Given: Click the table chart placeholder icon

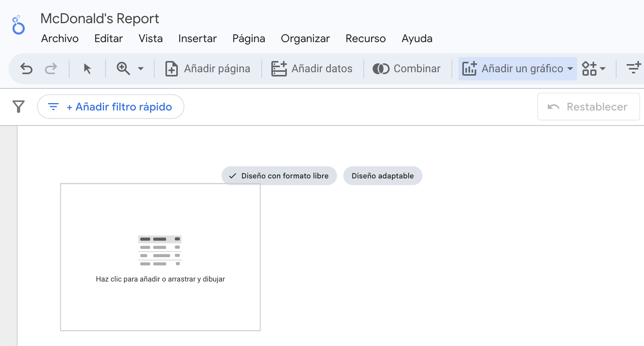Looking at the screenshot, I should coord(160,251).
